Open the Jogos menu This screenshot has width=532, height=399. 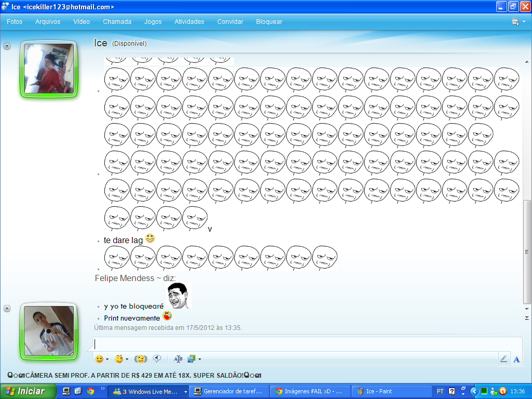click(x=153, y=22)
